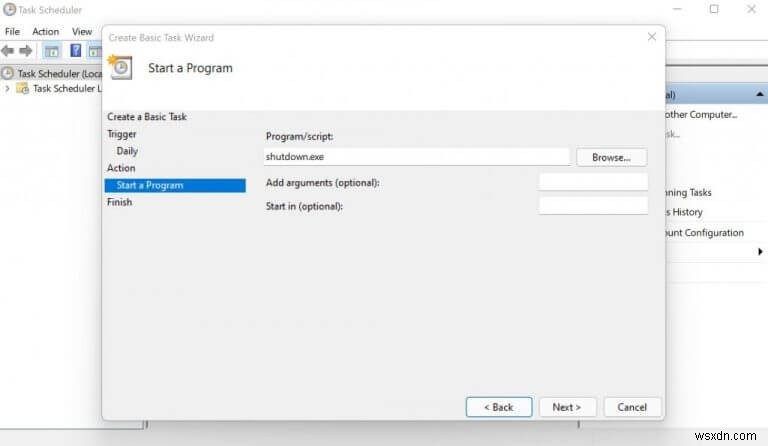Screen dimensions: 768x446
Task: Click the Task Scheduler title bar icon
Action: (x=9, y=9)
